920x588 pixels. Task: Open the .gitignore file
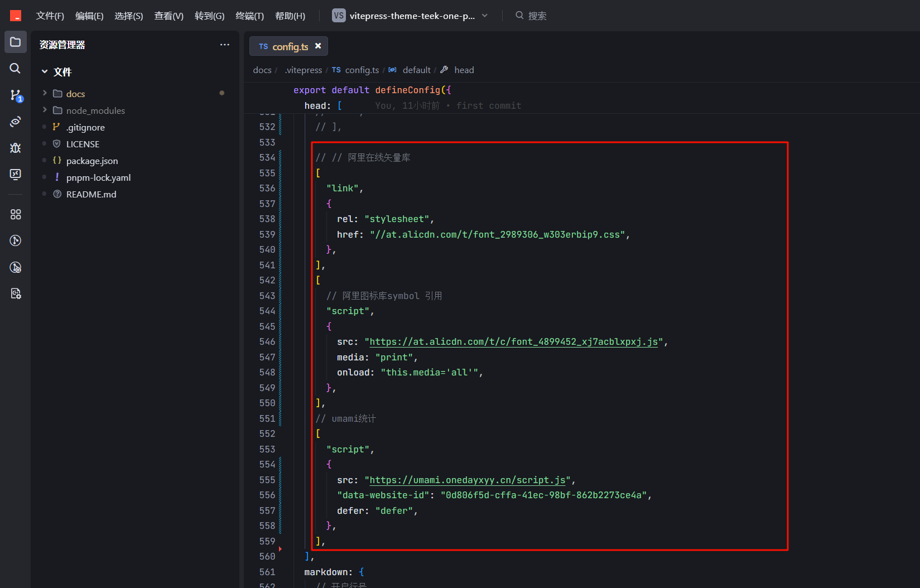coord(85,127)
